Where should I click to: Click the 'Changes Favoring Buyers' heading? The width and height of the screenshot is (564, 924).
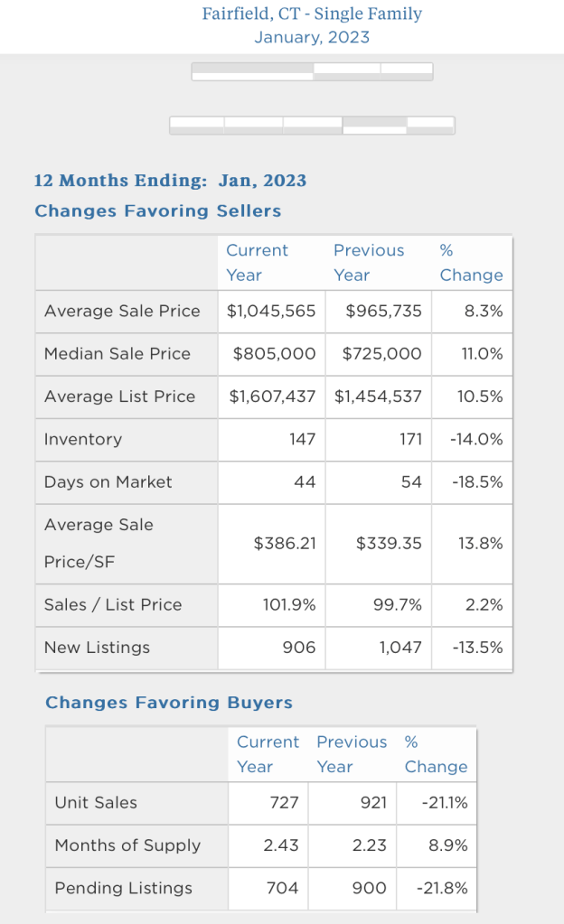point(169,703)
